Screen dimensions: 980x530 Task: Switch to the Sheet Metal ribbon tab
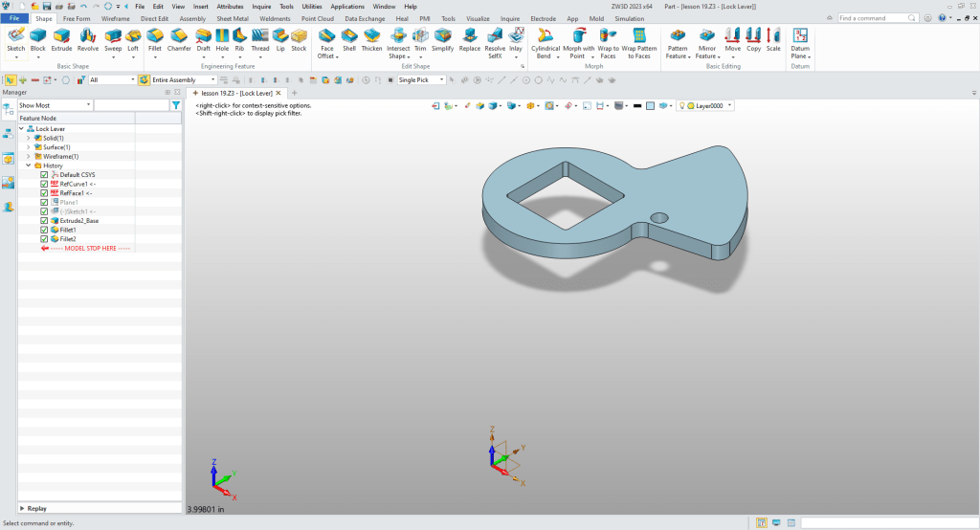[234, 18]
